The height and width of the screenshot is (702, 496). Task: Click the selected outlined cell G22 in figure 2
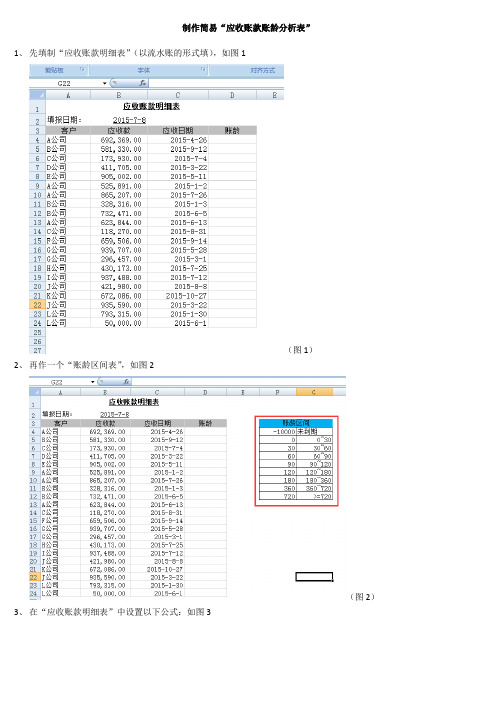(x=314, y=577)
